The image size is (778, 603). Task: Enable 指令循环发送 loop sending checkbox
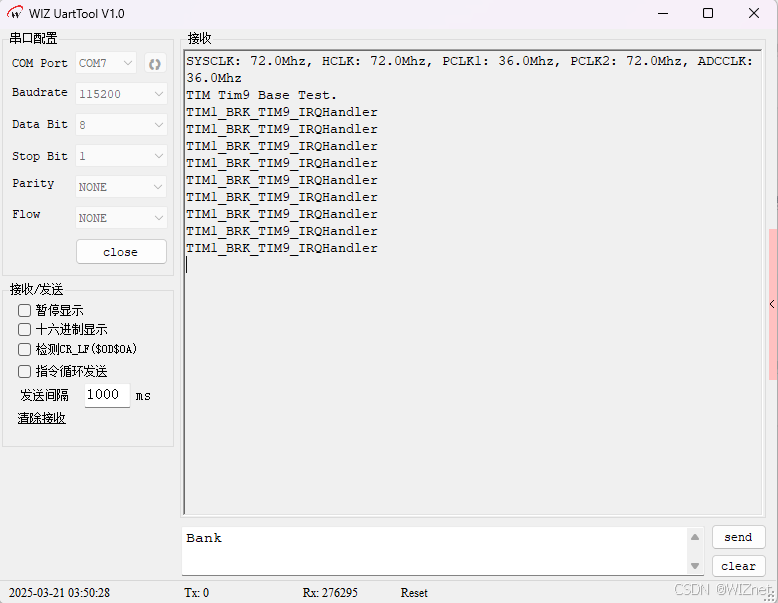[x=24, y=371]
